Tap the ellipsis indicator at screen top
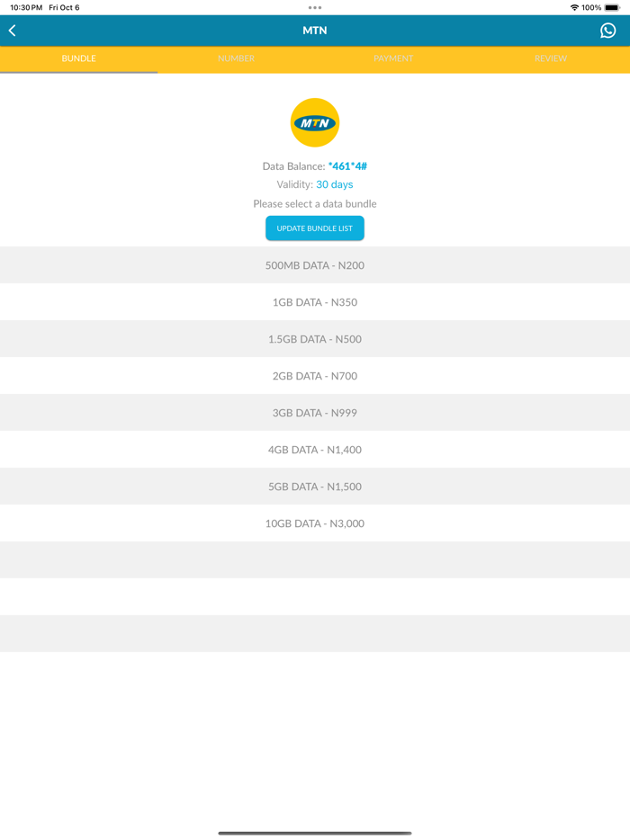This screenshot has height=840, width=630. (314, 6)
